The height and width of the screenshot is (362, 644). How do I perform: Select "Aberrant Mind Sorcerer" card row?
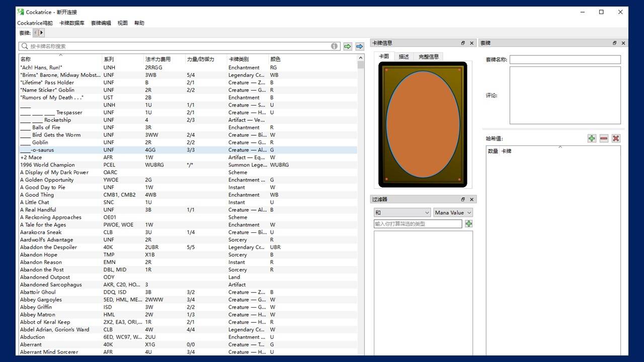[x=188, y=352]
